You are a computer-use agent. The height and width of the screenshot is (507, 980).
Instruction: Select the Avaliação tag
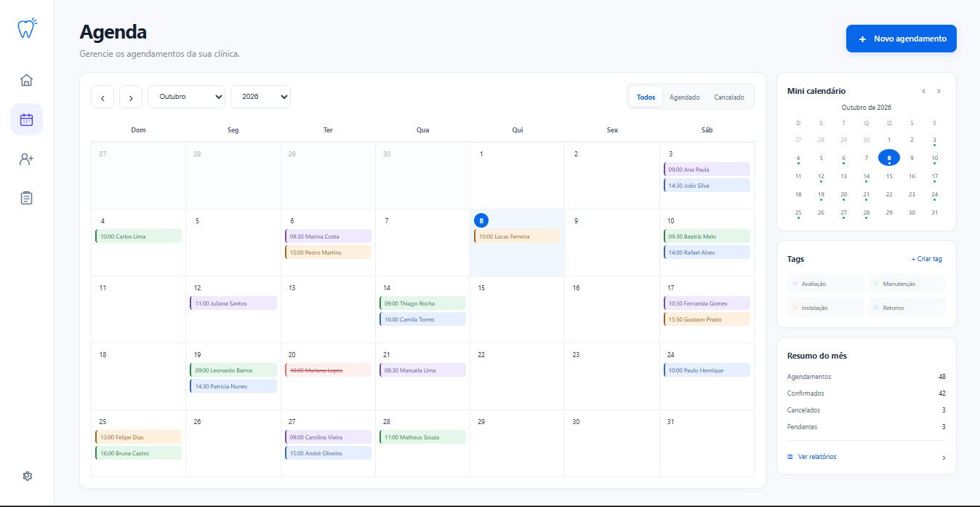[826, 284]
